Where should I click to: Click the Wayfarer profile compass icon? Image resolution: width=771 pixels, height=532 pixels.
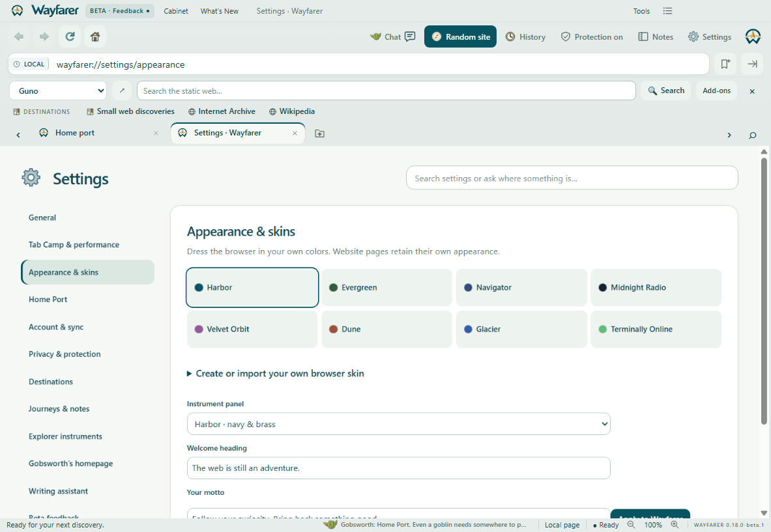pyautogui.click(x=753, y=37)
